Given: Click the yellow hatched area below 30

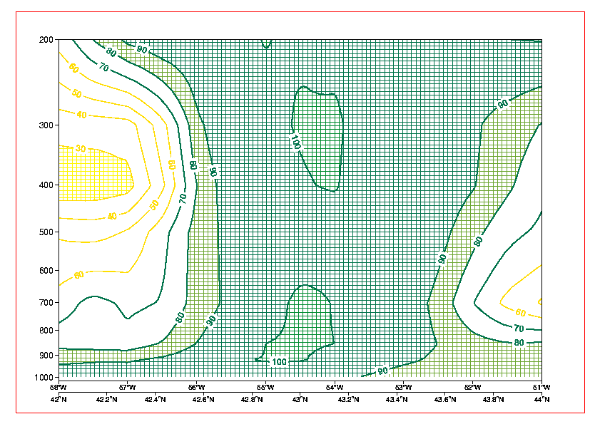Looking at the screenshot, I should (95, 170).
